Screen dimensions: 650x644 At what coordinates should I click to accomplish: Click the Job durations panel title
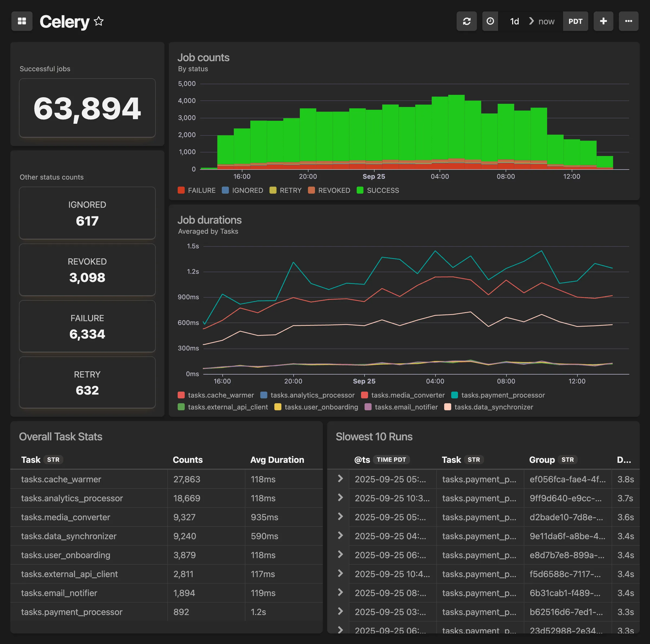(210, 220)
